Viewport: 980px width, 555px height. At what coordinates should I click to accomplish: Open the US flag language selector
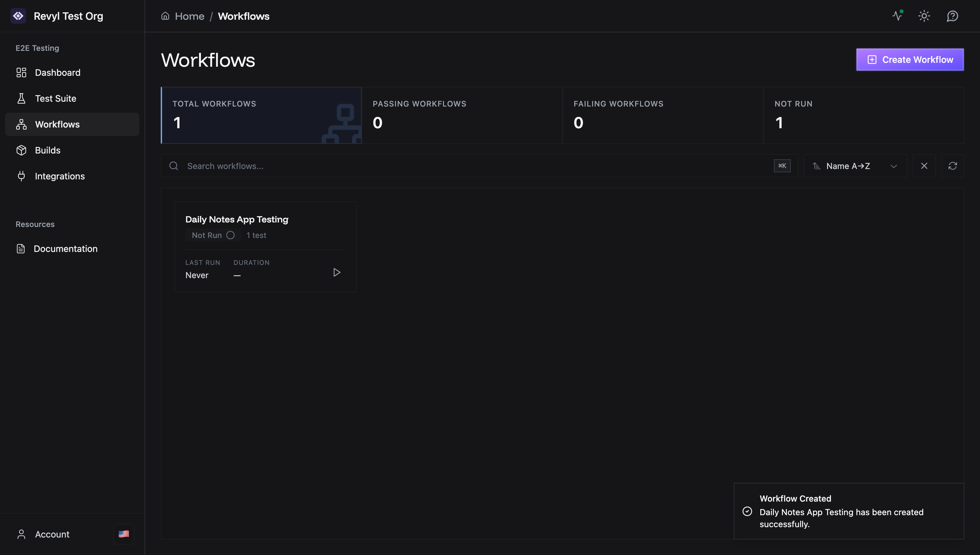(123, 534)
